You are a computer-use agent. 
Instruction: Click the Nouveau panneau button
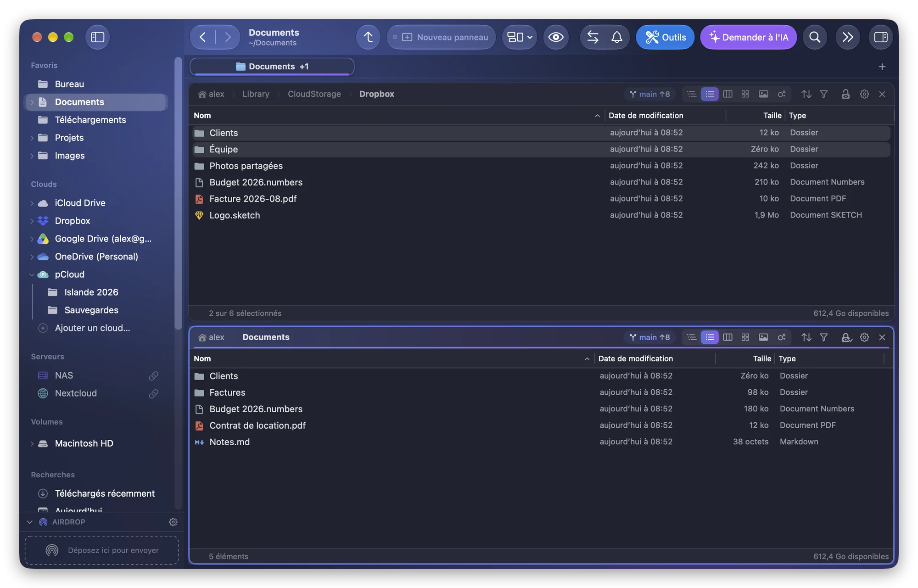pos(441,37)
